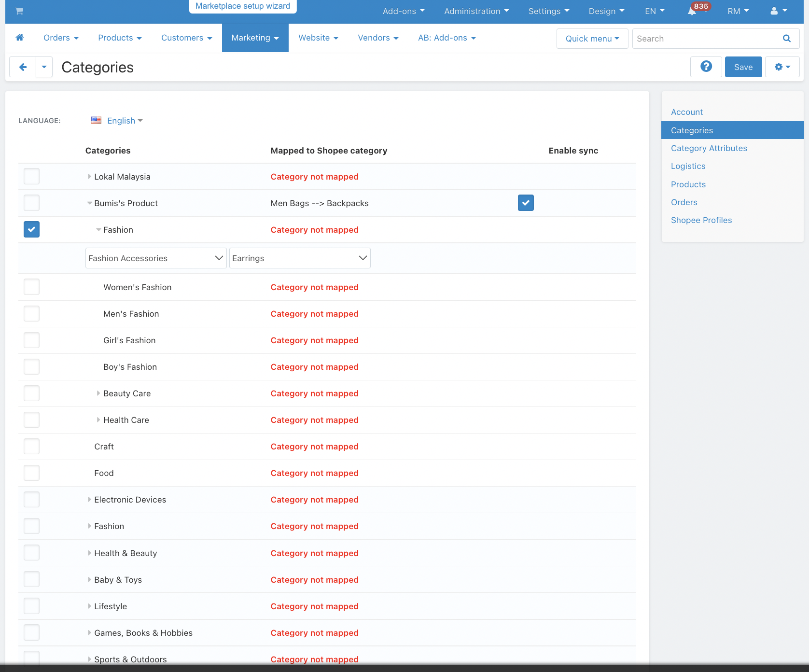Expand the Baby & Toys category
The image size is (809, 672).
(x=89, y=580)
